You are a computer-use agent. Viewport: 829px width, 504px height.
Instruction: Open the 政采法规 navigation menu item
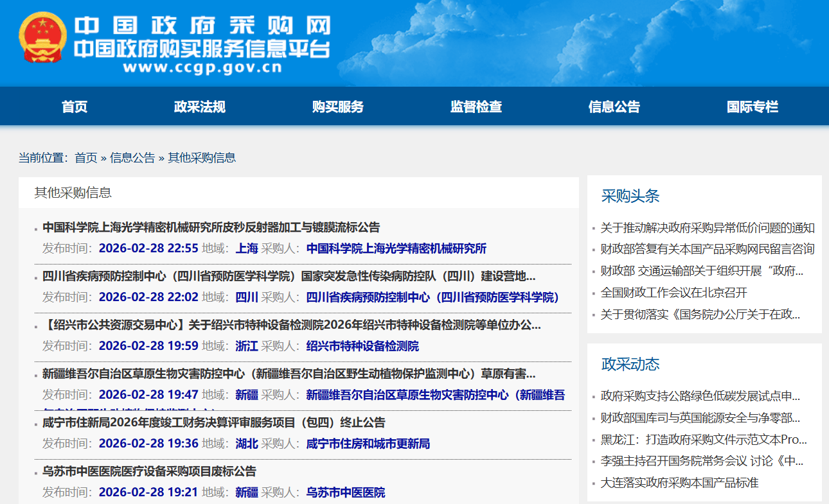(x=200, y=107)
